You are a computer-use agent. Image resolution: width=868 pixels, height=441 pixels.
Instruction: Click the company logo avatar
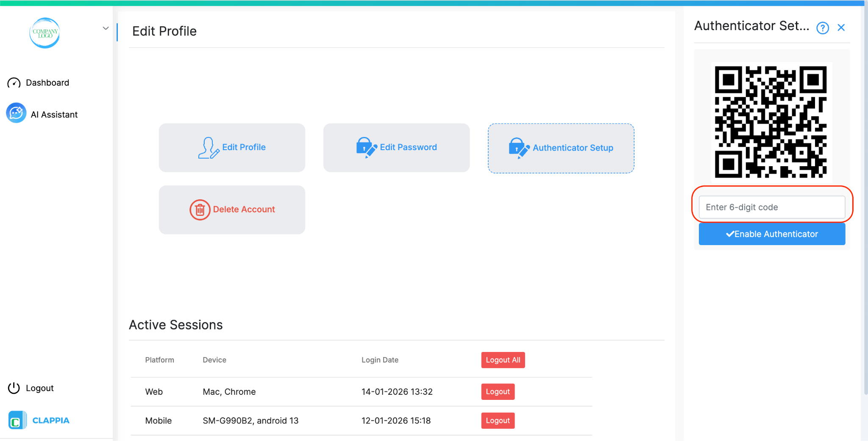pyautogui.click(x=45, y=33)
